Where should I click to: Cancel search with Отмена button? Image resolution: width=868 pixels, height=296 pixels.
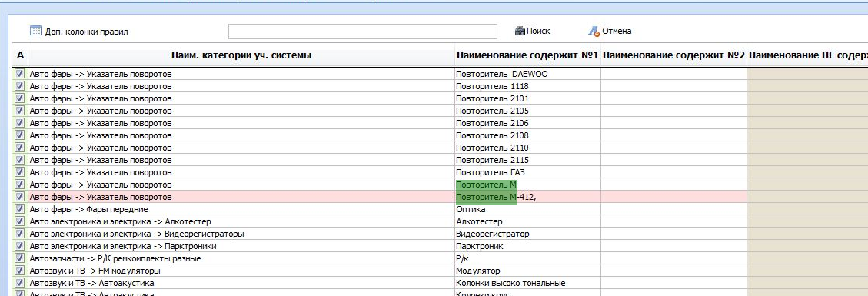[610, 31]
